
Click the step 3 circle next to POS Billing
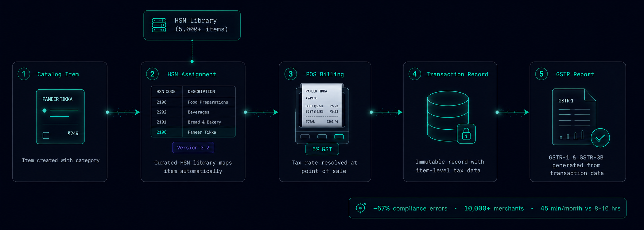pos(291,74)
